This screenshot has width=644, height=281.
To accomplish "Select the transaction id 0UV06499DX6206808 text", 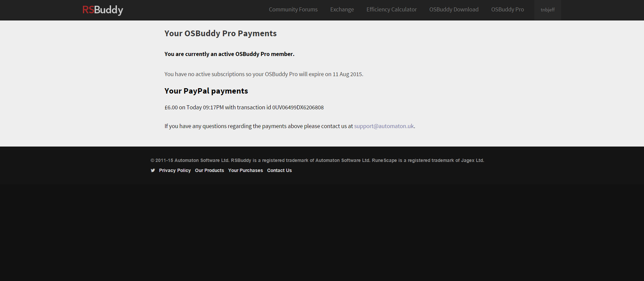I will [298, 107].
